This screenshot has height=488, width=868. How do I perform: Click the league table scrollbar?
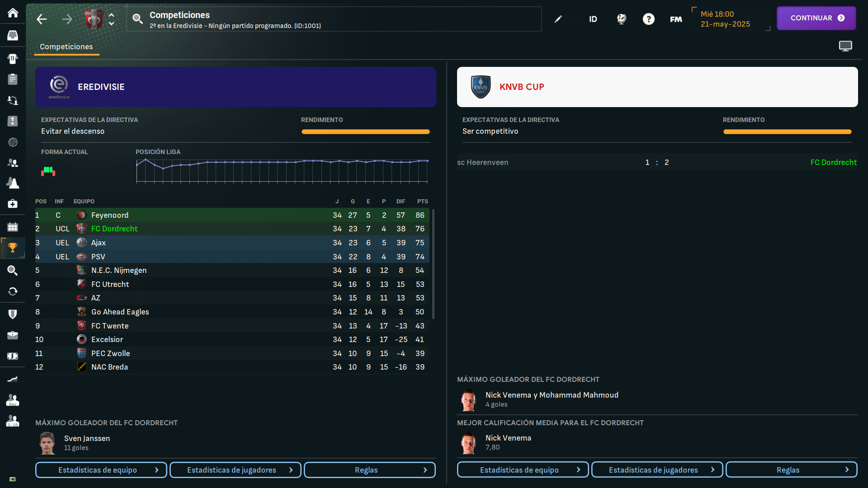coord(433,263)
